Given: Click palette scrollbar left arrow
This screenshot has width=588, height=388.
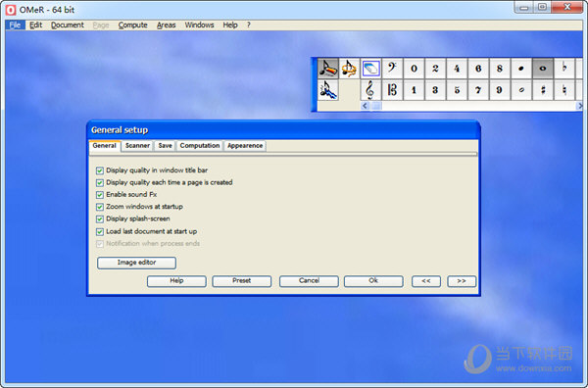Looking at the screenshot, I should (x=365, y=106).
